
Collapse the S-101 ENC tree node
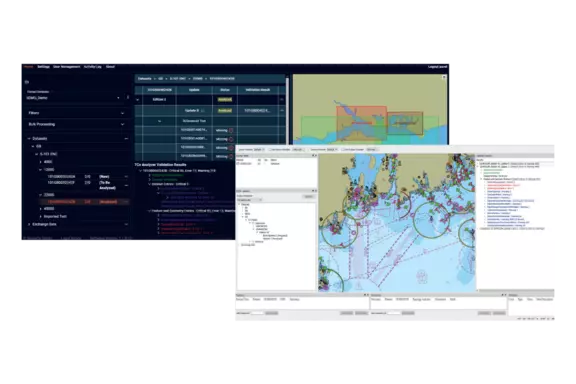[36, 154]
